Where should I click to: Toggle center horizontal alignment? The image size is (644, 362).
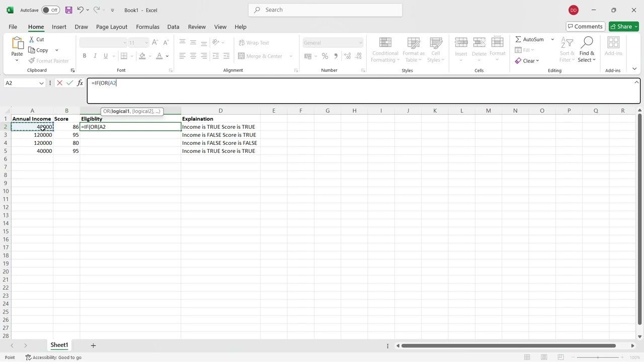[x=193, y=56]
